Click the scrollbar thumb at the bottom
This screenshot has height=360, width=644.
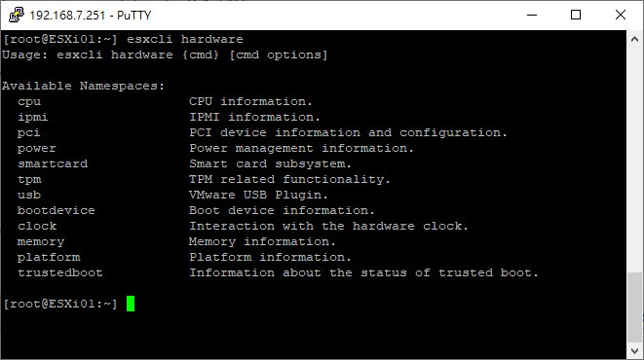click(x=634, y=307)
